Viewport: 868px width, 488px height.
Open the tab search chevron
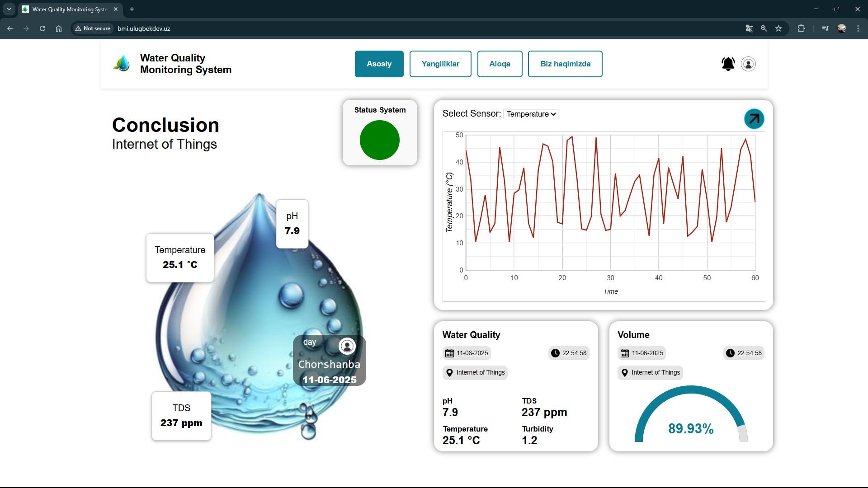9,9
